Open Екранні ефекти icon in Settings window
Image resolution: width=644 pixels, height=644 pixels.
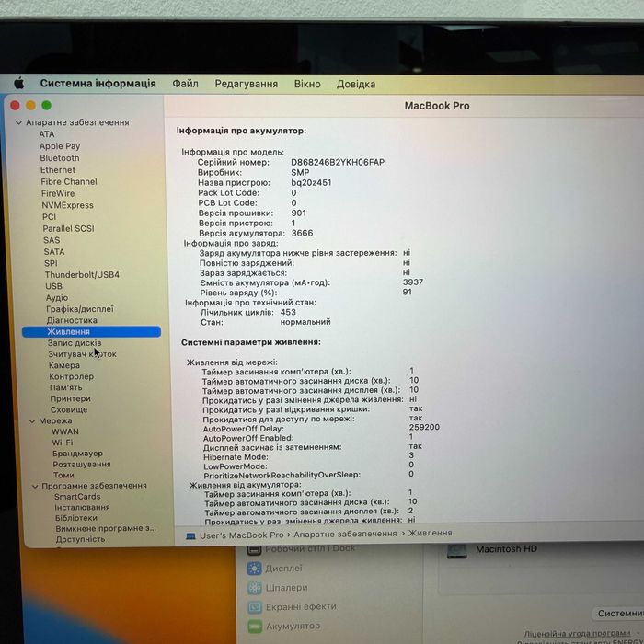pos(255,607)
